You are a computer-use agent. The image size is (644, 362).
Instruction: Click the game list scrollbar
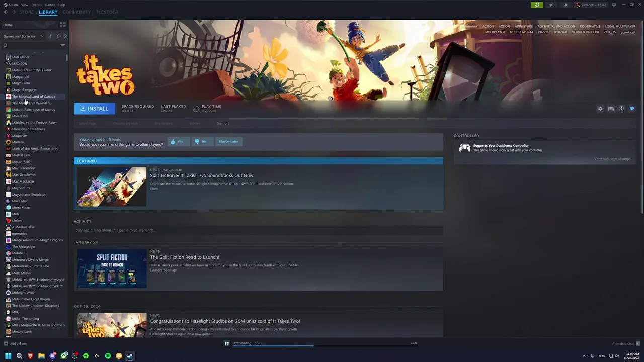(67, 57)
